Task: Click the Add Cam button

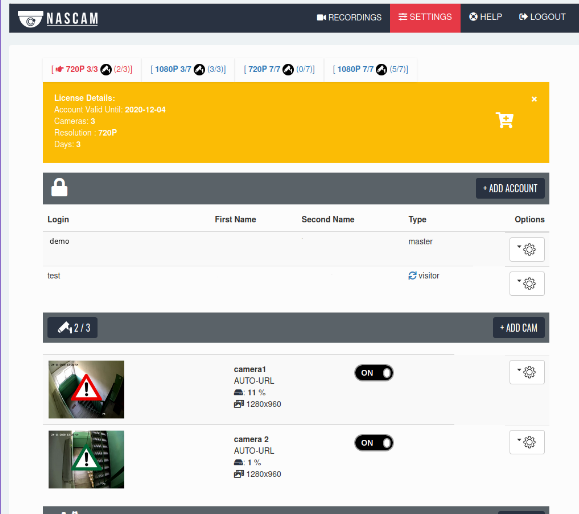Action: click(519, 328)
